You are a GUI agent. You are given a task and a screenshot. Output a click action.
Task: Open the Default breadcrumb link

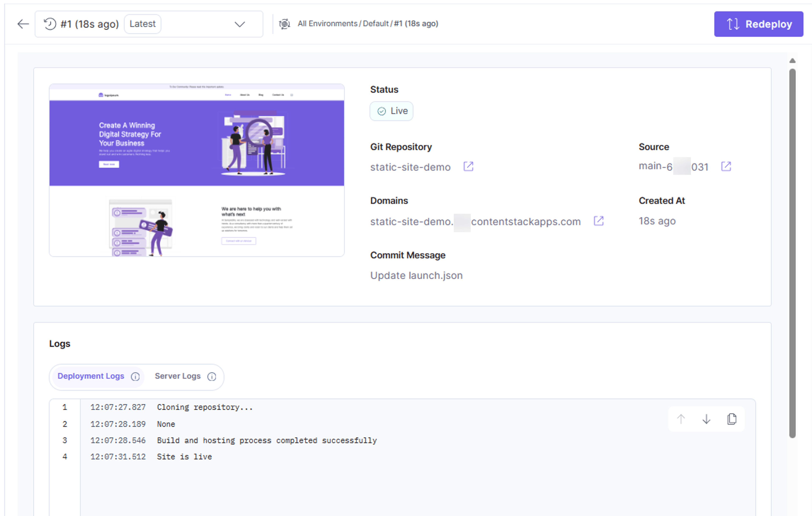click(x=376, y=24)
